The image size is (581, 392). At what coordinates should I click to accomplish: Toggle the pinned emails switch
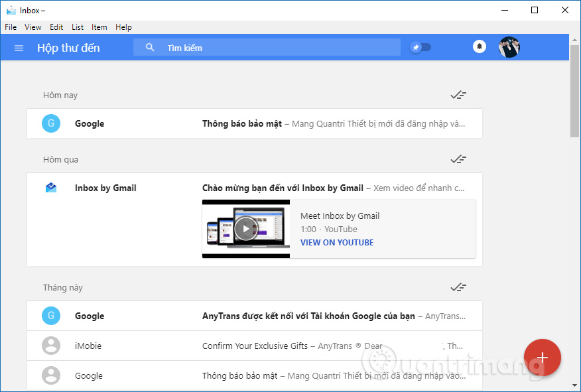tap(421, 47)
